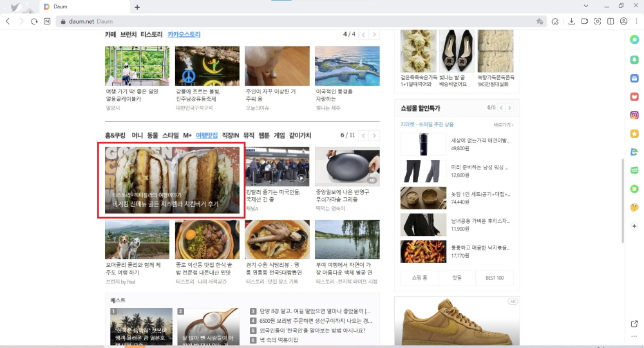Screen dimensions: 644x348
Task: Click the 쇼핑 홈 button
Action: pyautogui.click(x=420, y=278)
